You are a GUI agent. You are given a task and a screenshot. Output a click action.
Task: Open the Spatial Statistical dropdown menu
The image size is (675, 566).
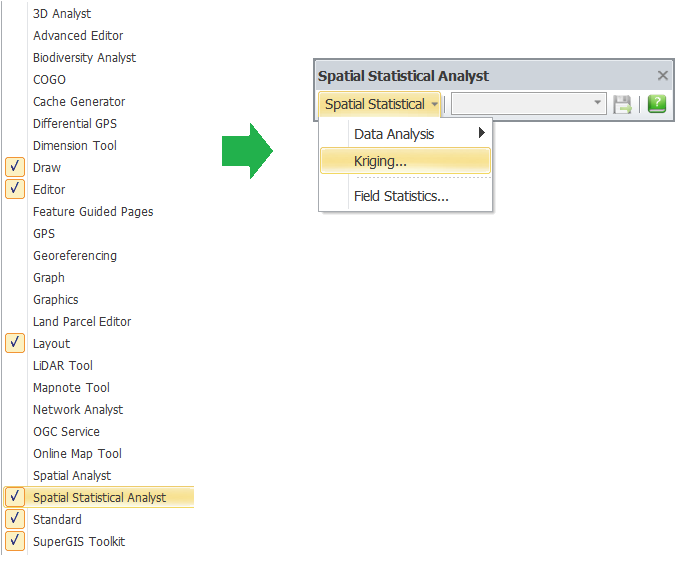coord(379,104)
